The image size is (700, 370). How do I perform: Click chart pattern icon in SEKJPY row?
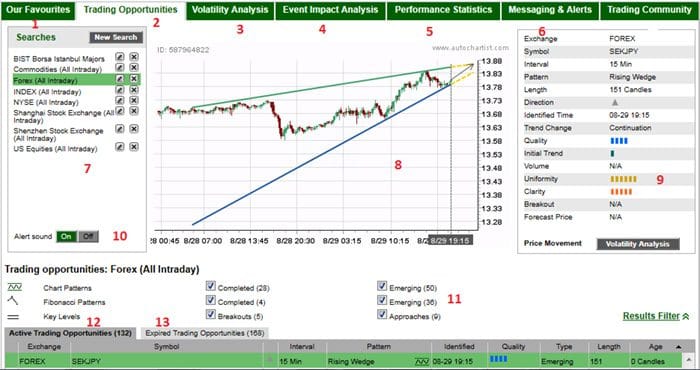[x=421, y=361]
